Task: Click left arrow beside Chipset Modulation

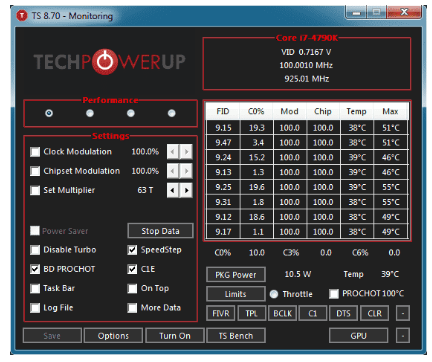Action: pyautogui.click(x=172, y=171)
